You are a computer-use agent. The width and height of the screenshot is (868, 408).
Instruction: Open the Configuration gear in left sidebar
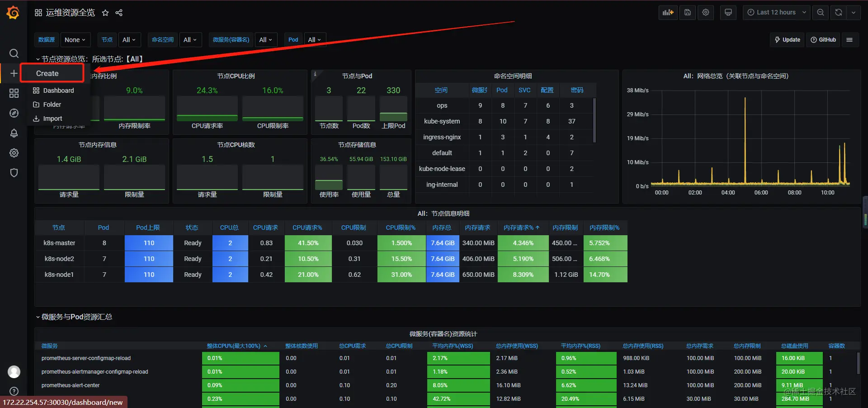coord(14,153)
